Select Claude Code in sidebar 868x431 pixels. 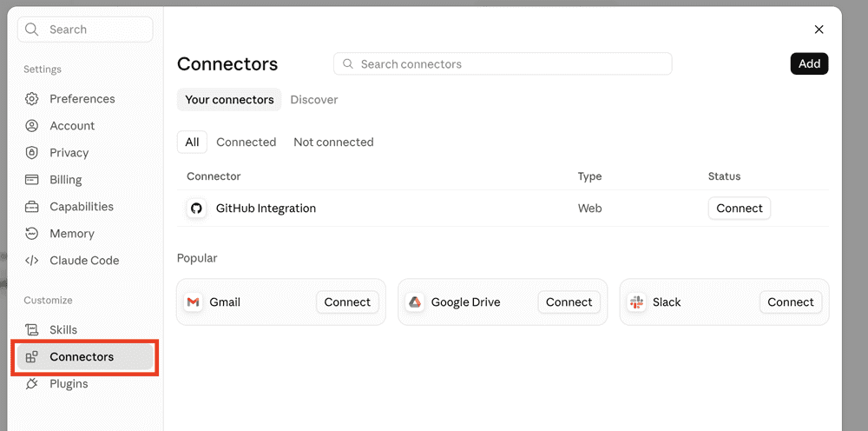click(x=85, y=261)
